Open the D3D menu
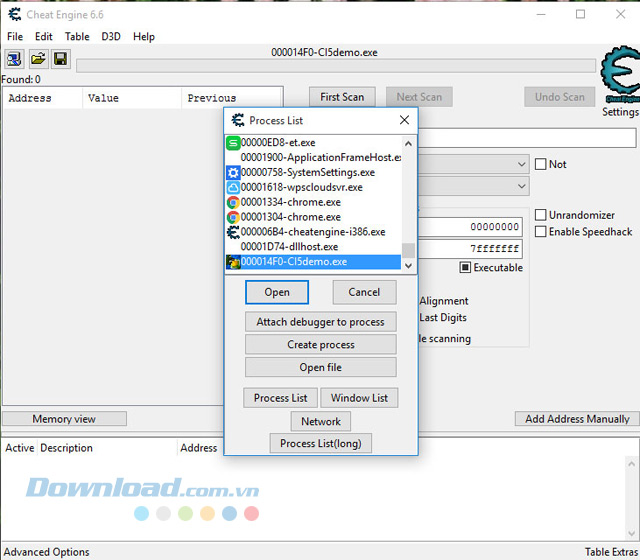Viewport: 640px width, 560px height. pyautogui.click(x=110, y=37)
